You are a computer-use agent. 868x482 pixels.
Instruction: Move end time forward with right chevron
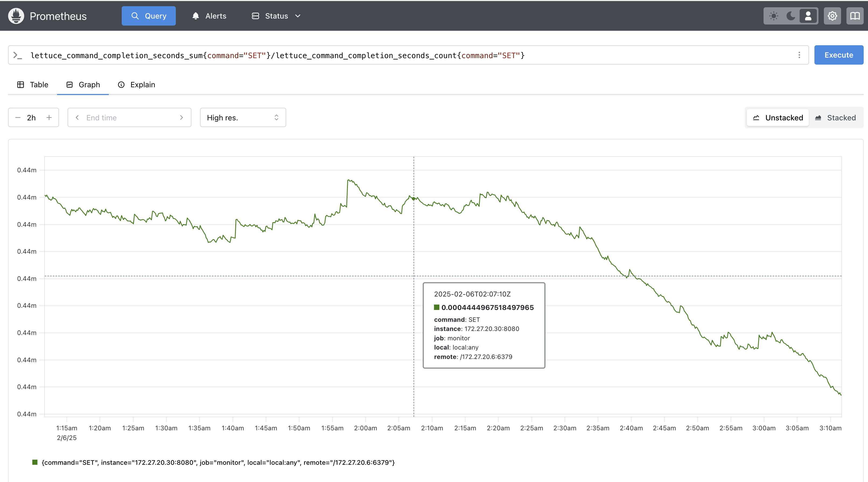(181, 118)
